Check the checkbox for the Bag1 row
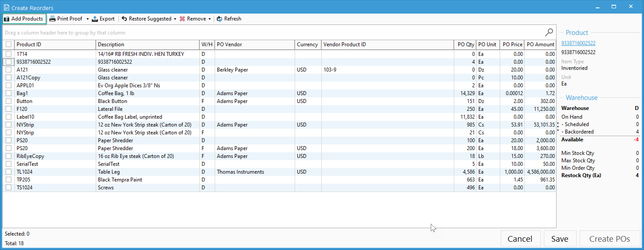Image resolution: width=644 pixels, height=250 pixels. click(9, 93)
